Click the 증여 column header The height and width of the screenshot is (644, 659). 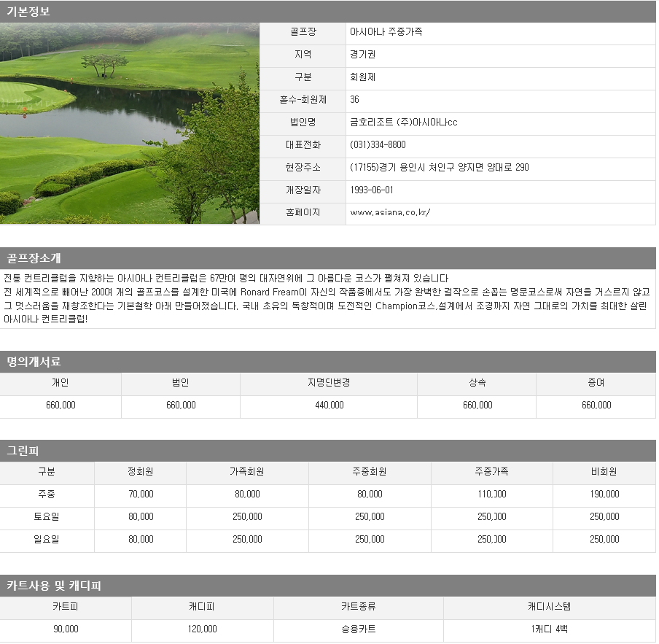tap(596, 383)
